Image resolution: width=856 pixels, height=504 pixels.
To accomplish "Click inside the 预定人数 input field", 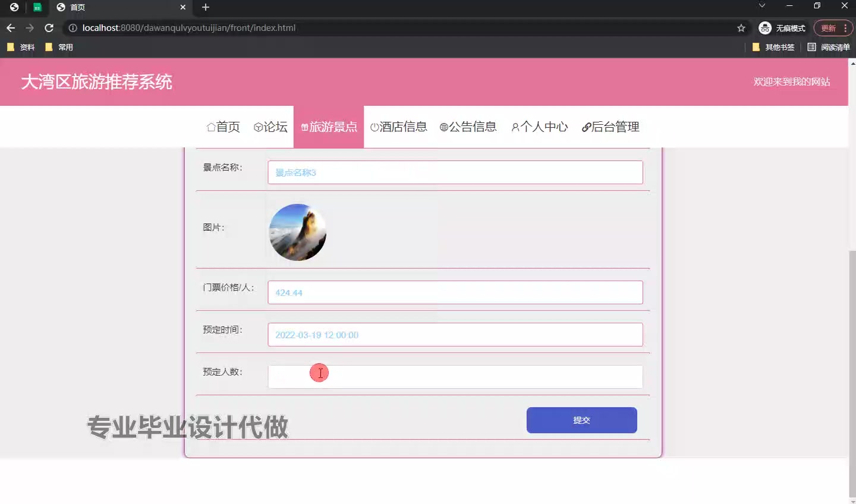I will coord(455,376).
